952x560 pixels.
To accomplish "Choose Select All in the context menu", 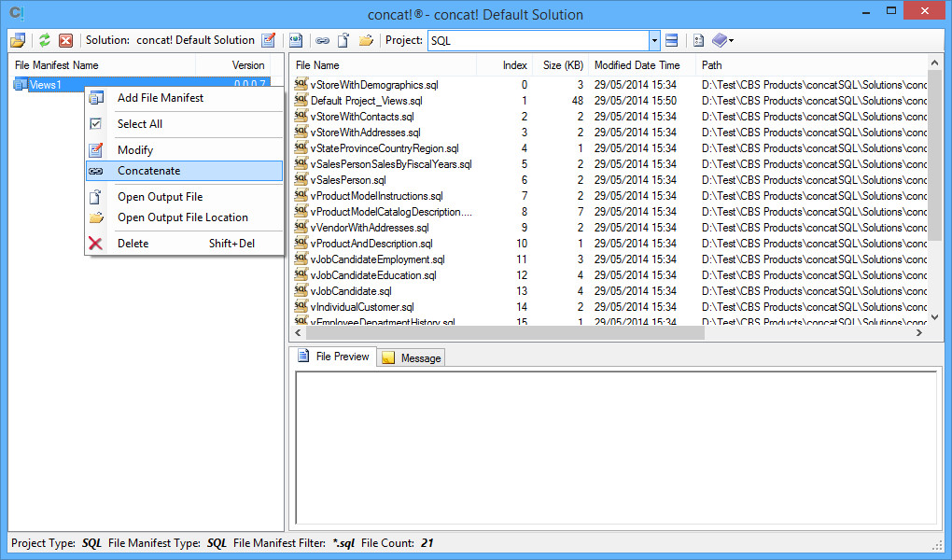I will (x=185, y=124).
